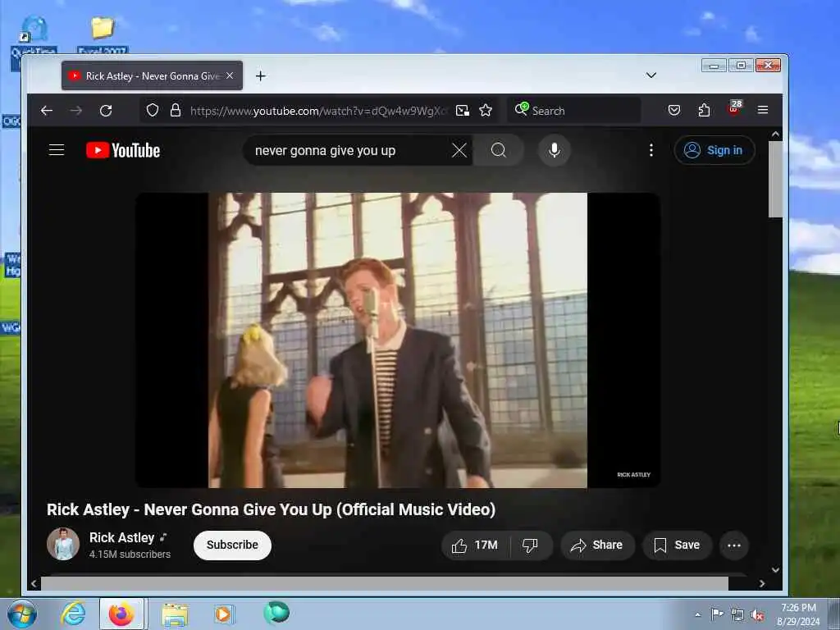Focus the Firefox Search box

pyautogui.click(x=574, y=111)
